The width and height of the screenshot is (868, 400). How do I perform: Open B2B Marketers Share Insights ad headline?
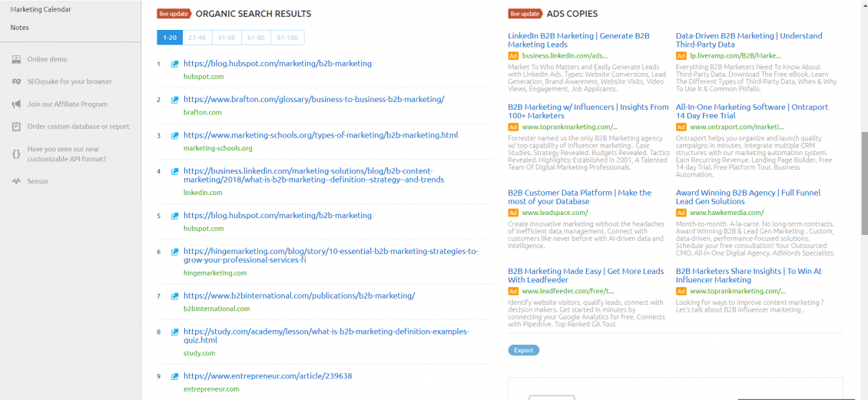coord(749,276)
